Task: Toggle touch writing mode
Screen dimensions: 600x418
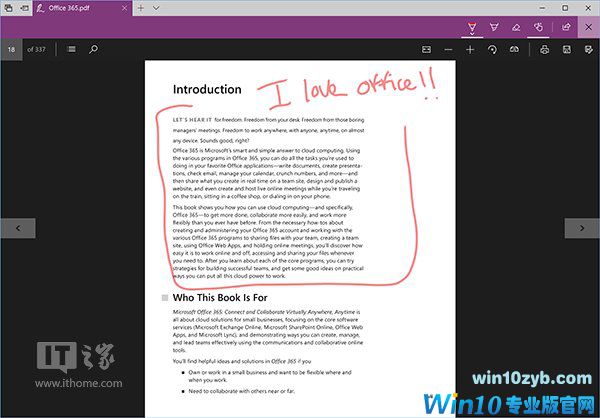Action: [538, 27]
